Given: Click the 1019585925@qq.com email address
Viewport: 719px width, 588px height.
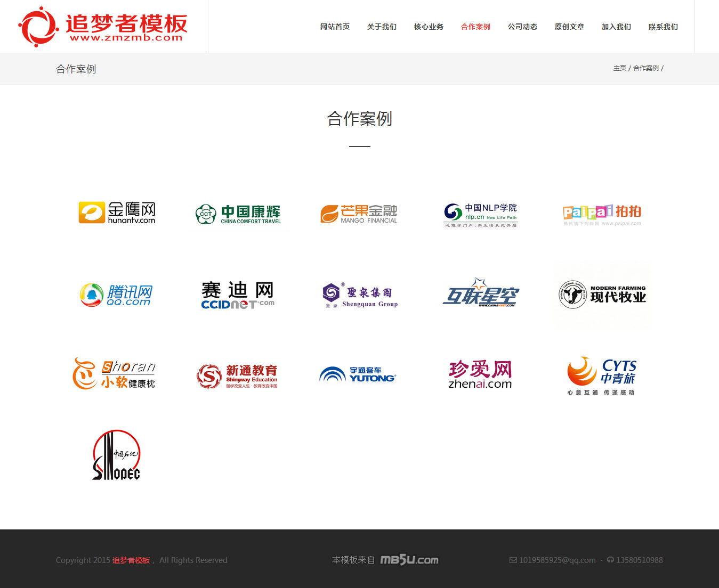Looking at the screenshot, I should [557, 560].
